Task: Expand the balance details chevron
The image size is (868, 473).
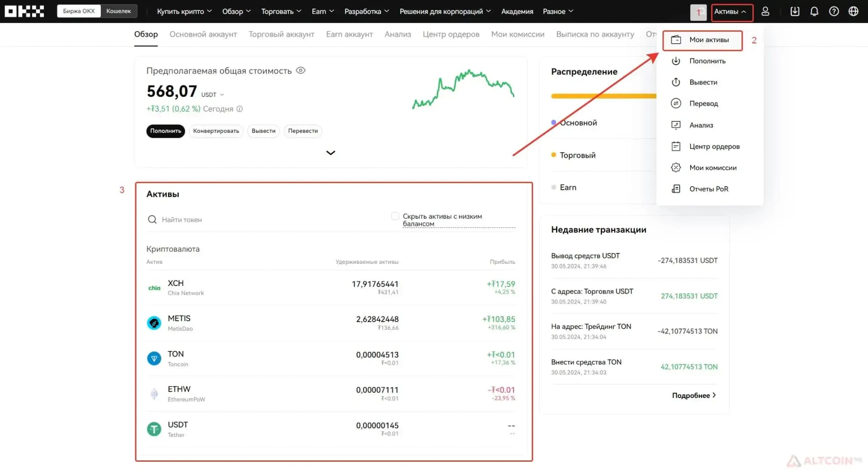Action: [331, 153]
